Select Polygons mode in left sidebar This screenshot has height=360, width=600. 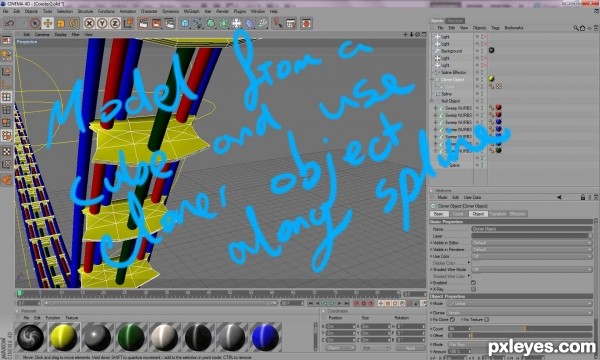(x=7, y=123)
